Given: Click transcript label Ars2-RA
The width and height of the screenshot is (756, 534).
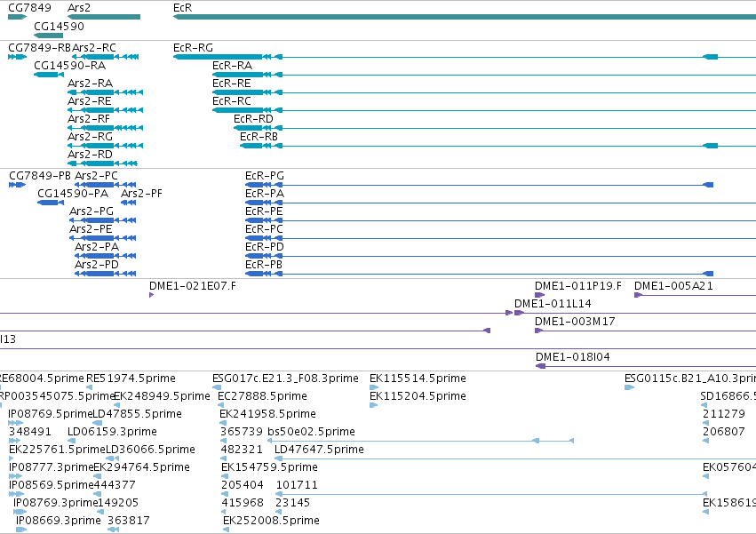Looking at the screenshot, I should click(x=90, y=84).
